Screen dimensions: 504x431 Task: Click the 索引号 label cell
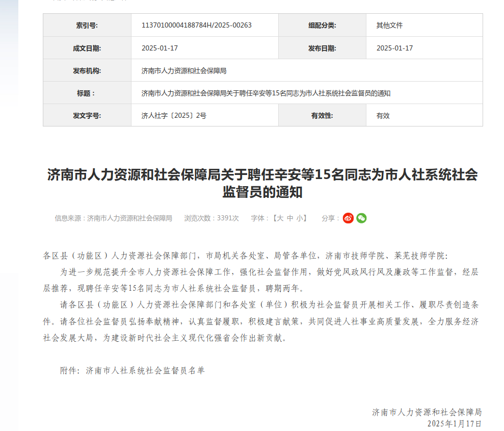point(87,26)
